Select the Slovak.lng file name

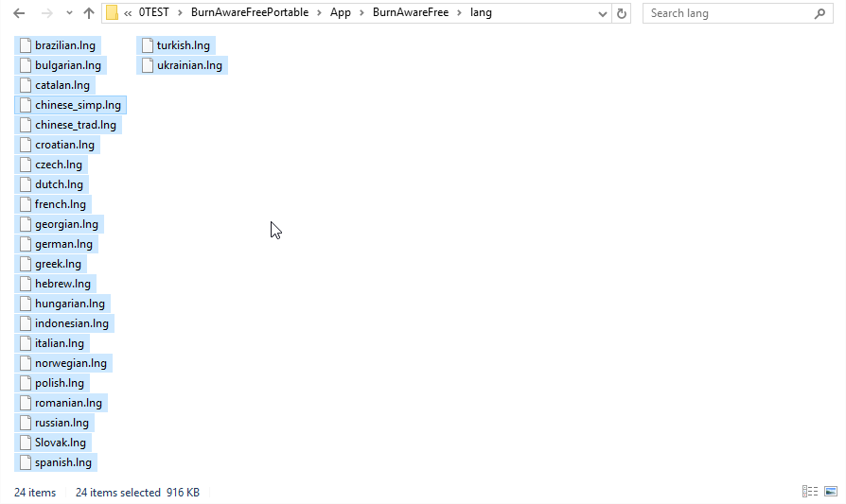(61, 443)
